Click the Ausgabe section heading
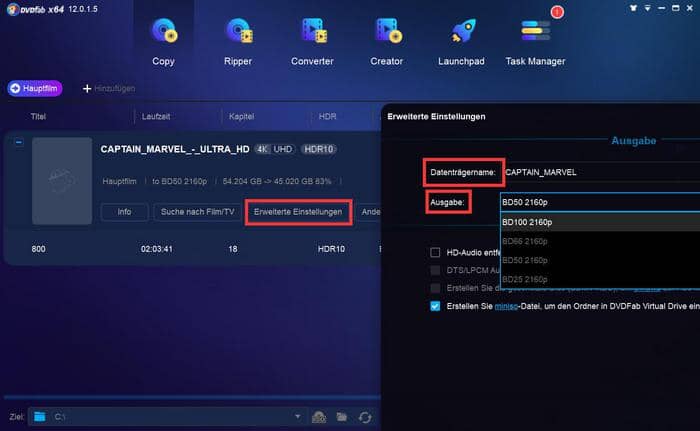The image size is (700, 431). pos(633,141)
